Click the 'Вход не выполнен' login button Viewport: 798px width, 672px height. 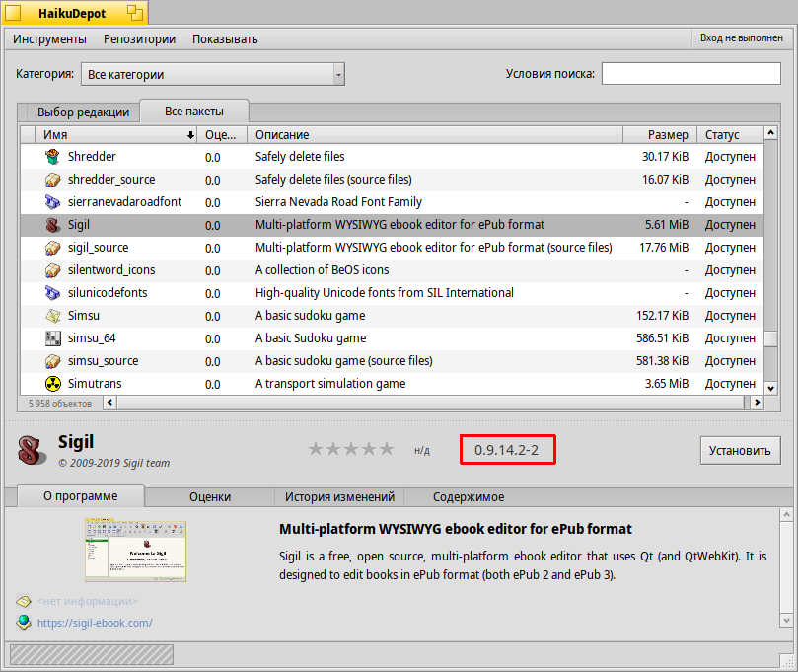pos(742,38)
